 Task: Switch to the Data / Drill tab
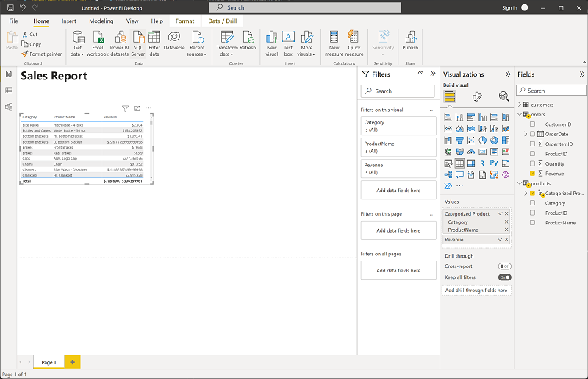coord(223,21)
